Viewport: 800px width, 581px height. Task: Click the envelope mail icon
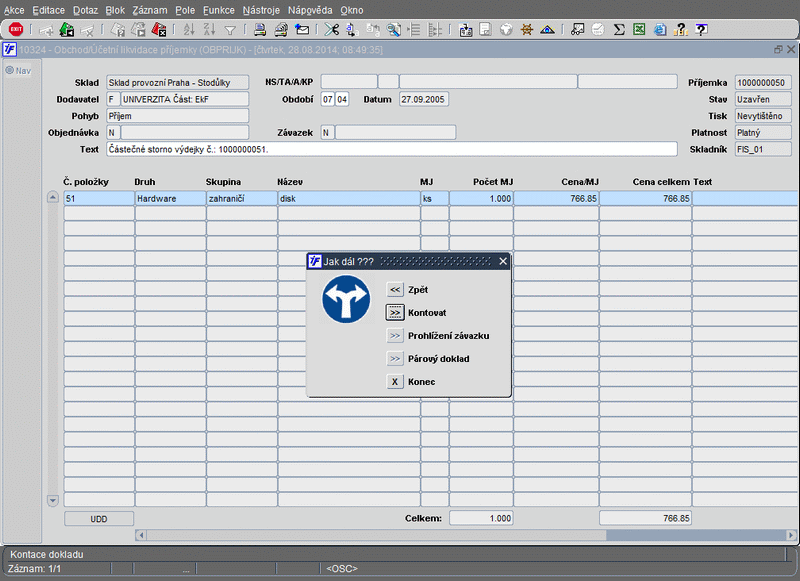click(x=302, y=29)
